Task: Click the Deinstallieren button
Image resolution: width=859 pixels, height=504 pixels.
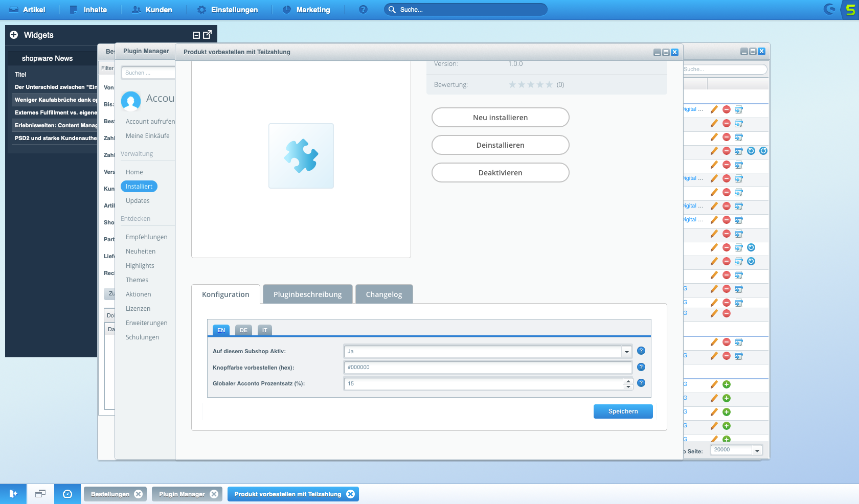Action: pyautogui.click(x=500, y=145)
